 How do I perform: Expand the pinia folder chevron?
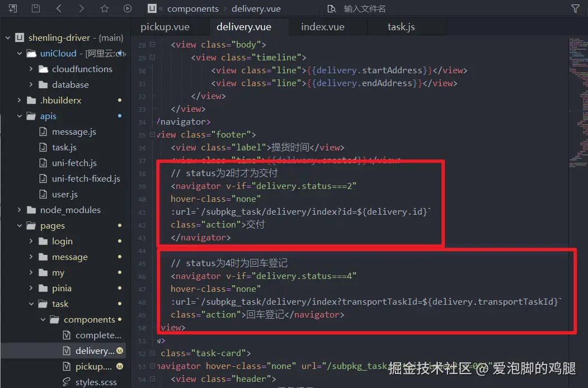31,288
